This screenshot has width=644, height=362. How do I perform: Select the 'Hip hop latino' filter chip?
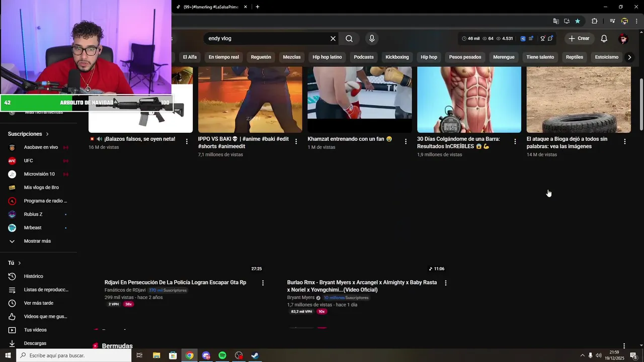pos(327,57)
